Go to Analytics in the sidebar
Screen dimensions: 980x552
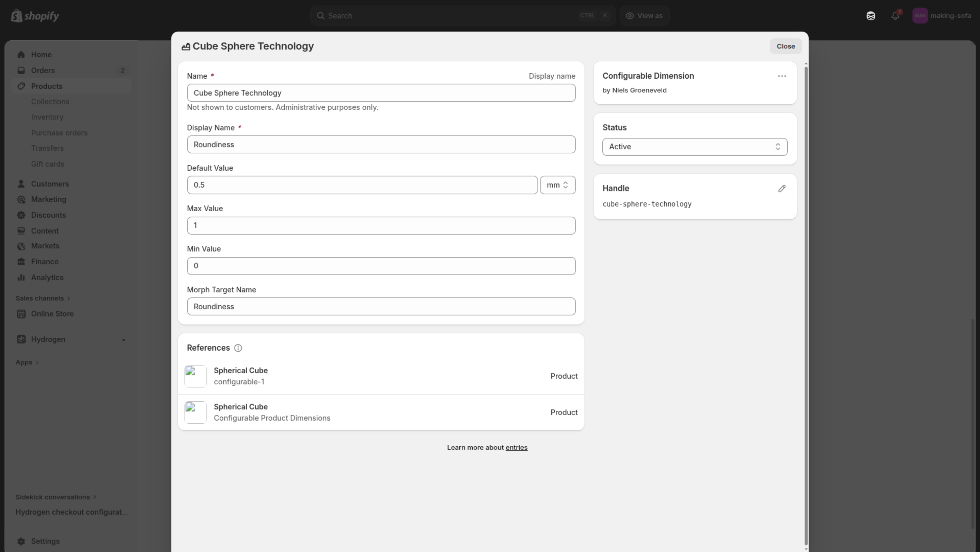[47, 277]
